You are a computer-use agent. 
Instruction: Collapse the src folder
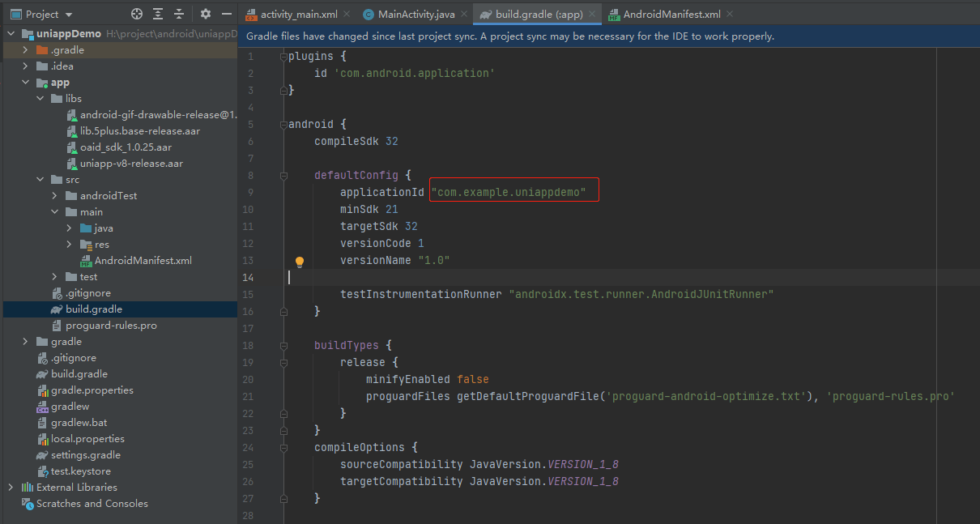point(40,180)
